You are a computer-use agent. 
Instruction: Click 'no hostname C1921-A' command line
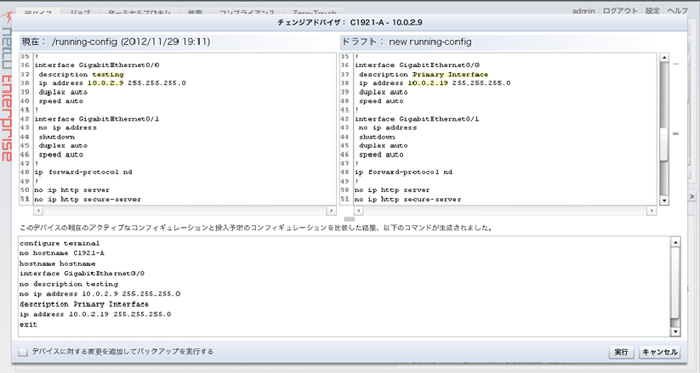tap(62, 253)
